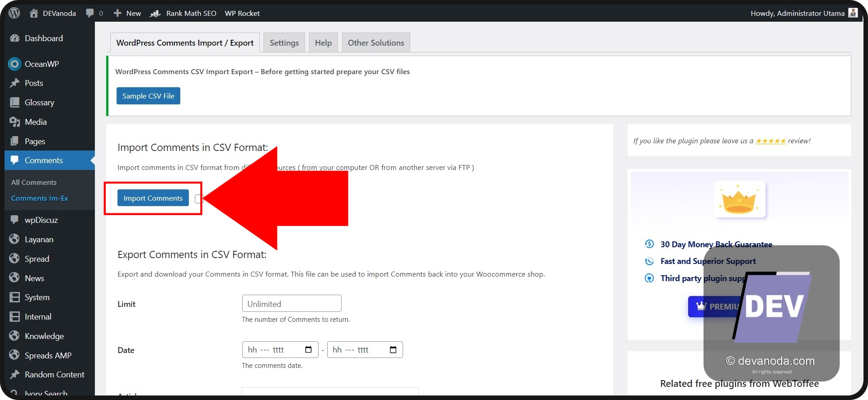Screen dimensions: 868x400
Task: Click the News globe icon
Action: 14,278
